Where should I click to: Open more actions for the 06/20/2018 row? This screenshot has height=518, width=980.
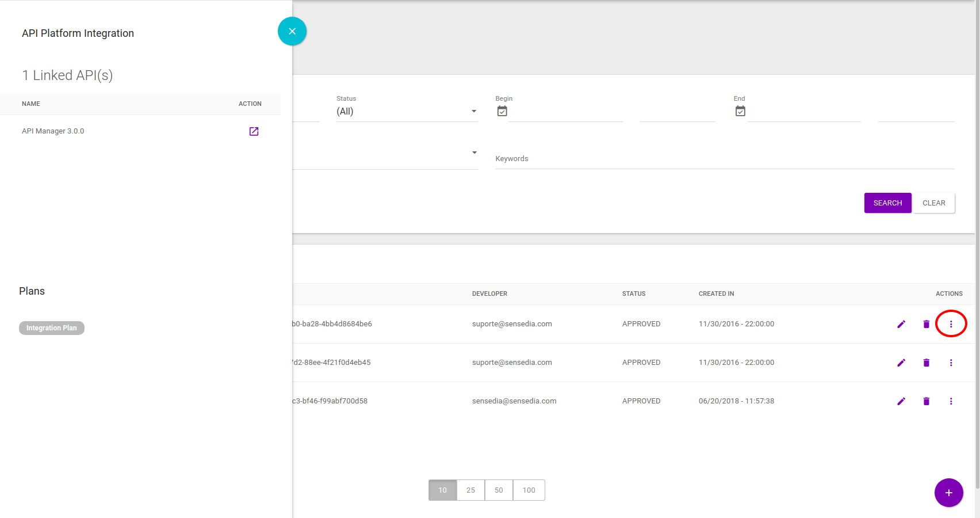951,401
